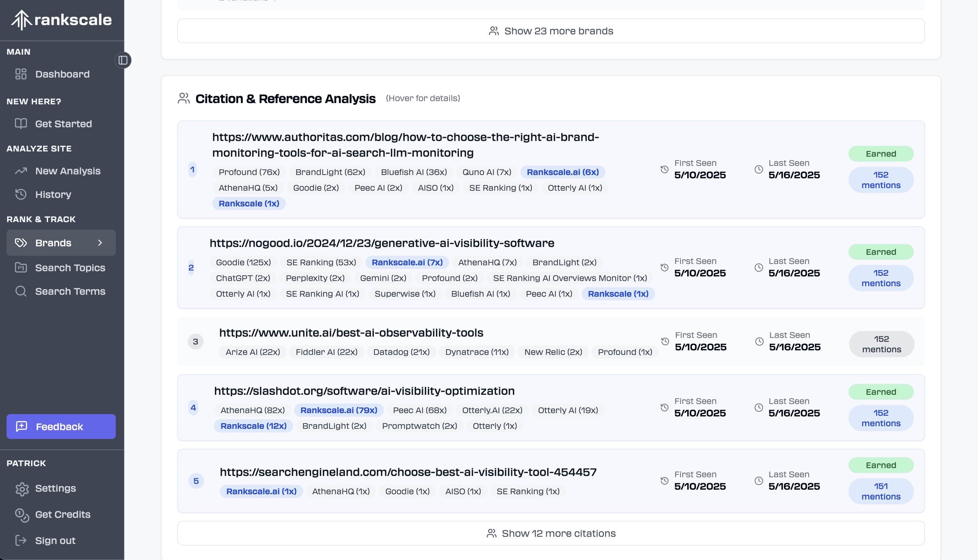Click SE Ranking (53x) tag

point(321,262)
